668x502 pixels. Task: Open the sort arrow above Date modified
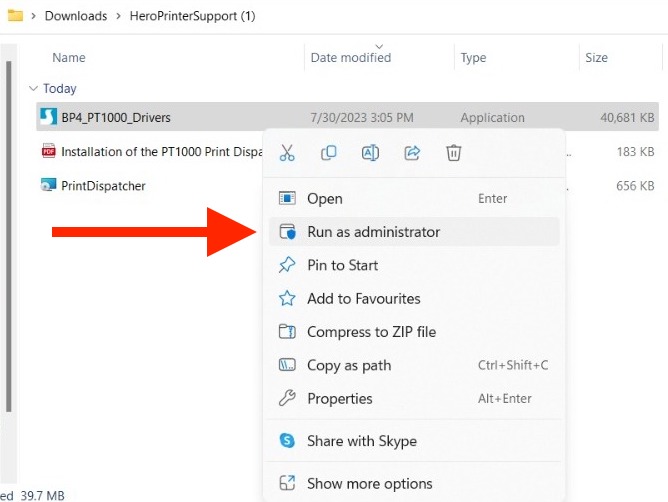pyautogui.click(x=379, y=45)
